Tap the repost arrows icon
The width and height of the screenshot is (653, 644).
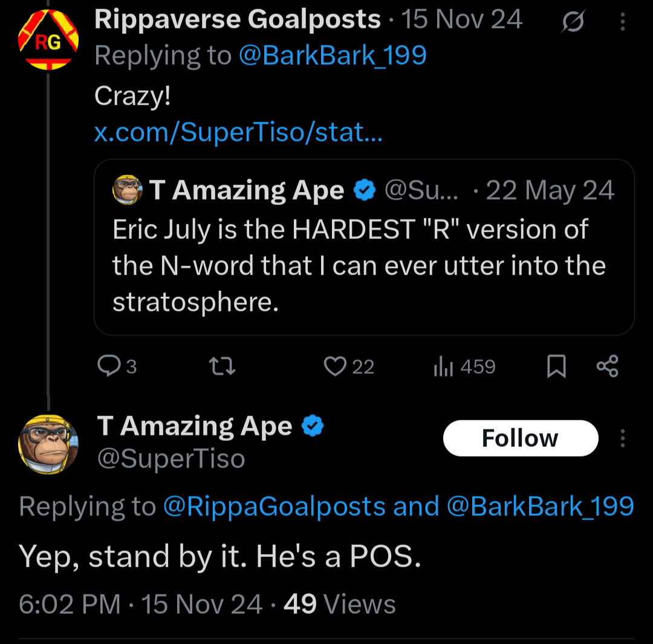(x=222, y=366)
